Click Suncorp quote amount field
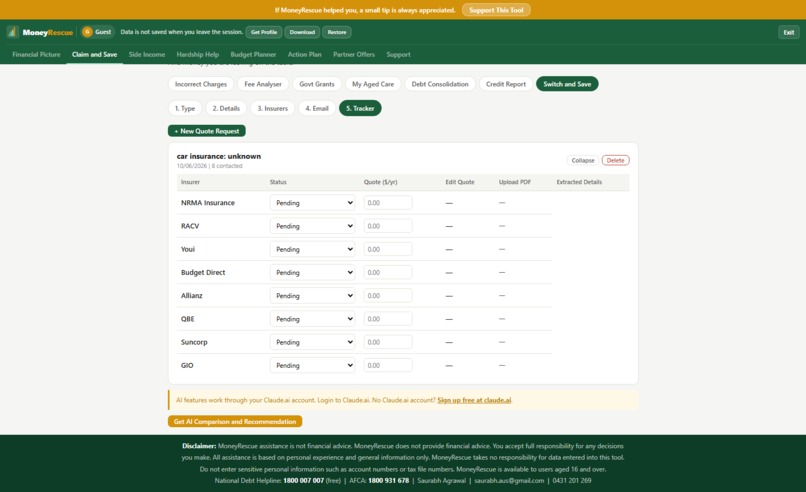Viewport: 806px width, 492px height. (x=388, y=342)
